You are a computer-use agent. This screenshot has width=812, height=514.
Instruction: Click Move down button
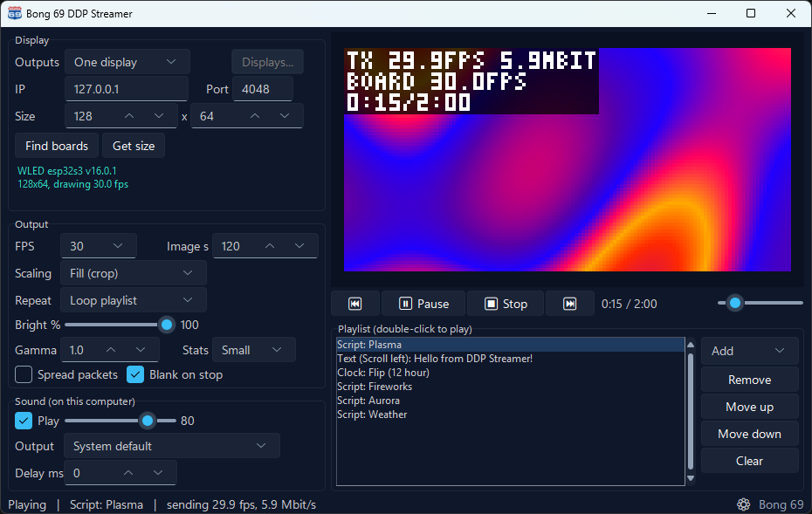pyautogui.click(x=749, y=434)
